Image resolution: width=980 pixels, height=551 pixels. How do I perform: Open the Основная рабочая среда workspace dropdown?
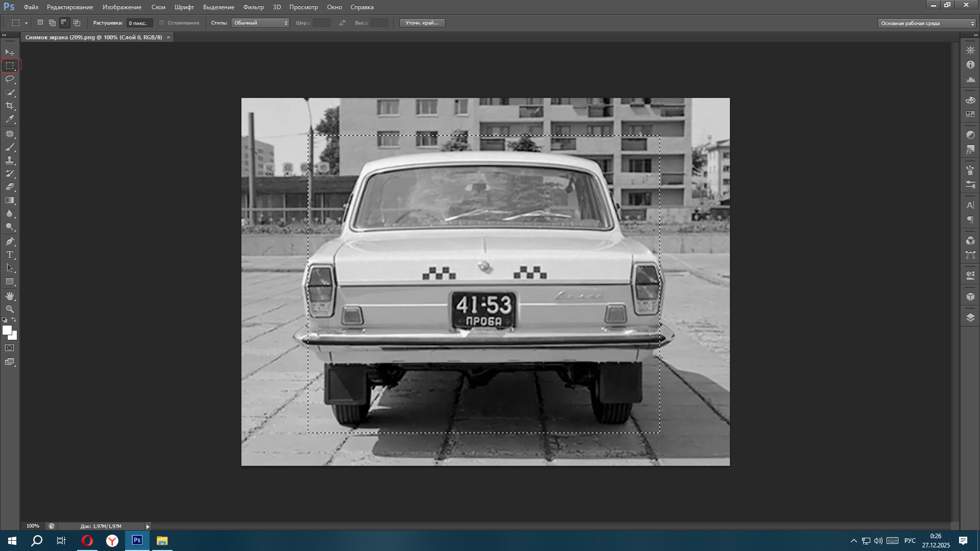[x=926, y=23]
